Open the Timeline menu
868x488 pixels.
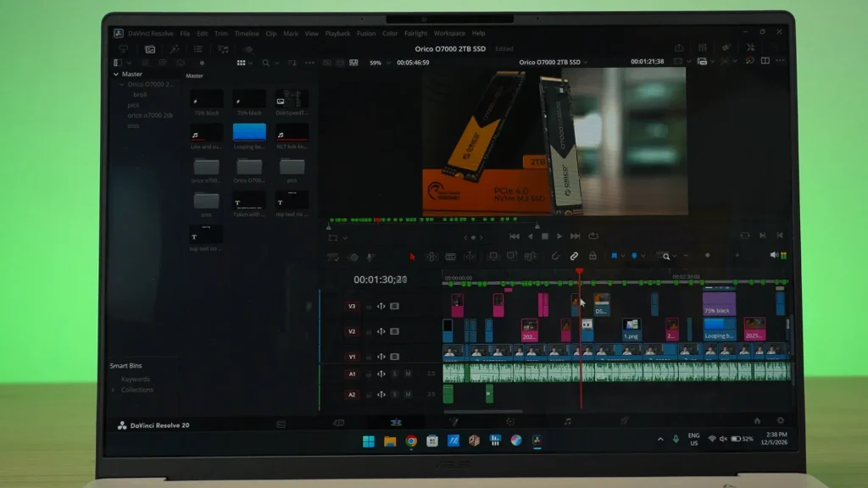(247, 34)
